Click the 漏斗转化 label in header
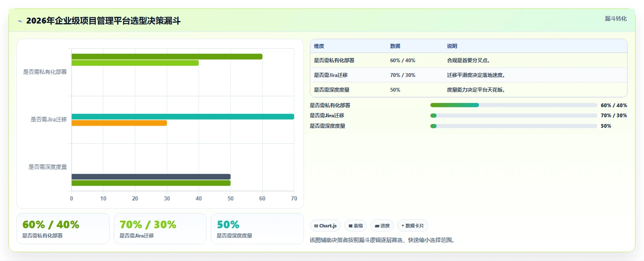The image size is (644, 261). click(x=615, y=18)
